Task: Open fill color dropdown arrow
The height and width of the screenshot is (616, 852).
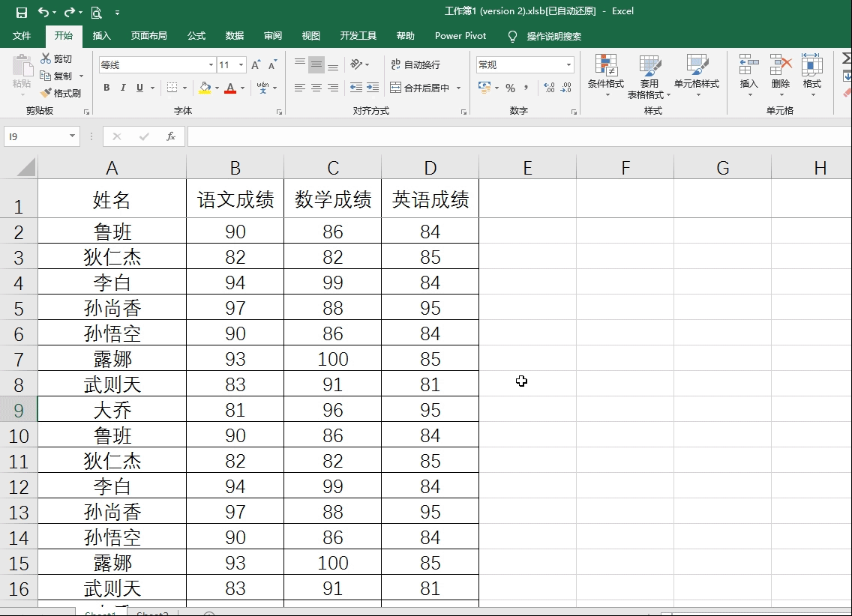Action: click(217, 88)
